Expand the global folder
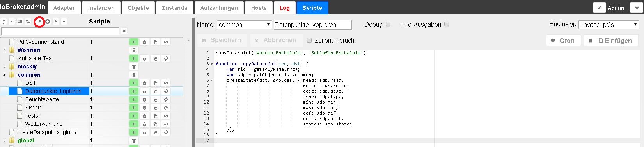Screen dimensions: 644x147 point(4,140)
